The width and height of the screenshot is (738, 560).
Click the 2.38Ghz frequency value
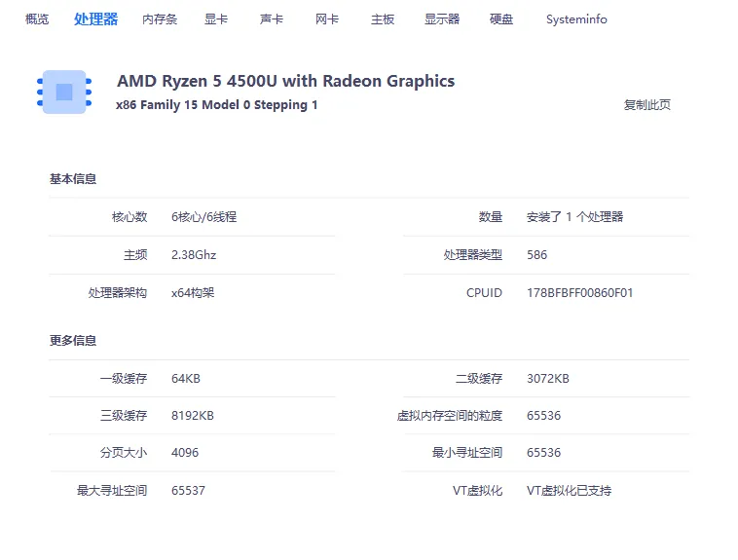tap(194, 255)
